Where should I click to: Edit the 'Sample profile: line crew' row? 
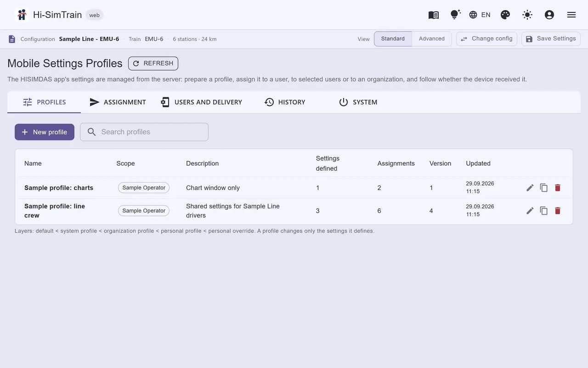530,211
